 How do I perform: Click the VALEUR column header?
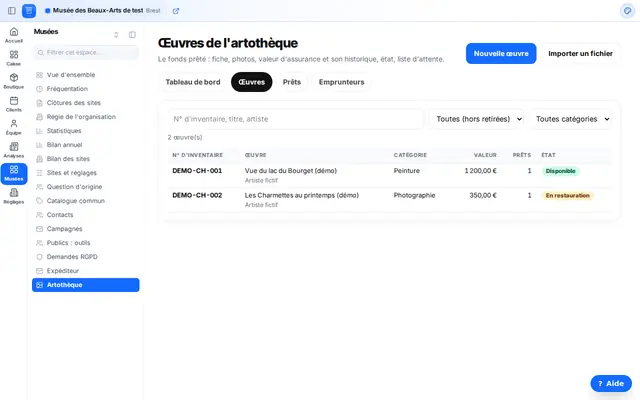pyautogui.click(x=485, y=155)
